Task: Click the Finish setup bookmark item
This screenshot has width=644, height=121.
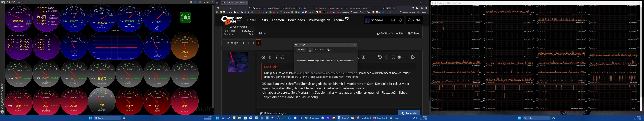Action: 423,12
